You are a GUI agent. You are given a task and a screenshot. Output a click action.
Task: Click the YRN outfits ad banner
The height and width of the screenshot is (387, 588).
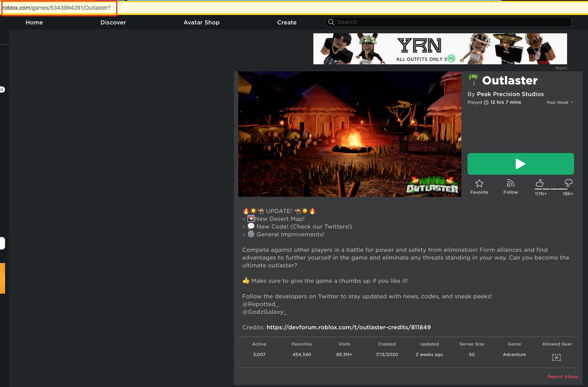(x=440, y=49)
